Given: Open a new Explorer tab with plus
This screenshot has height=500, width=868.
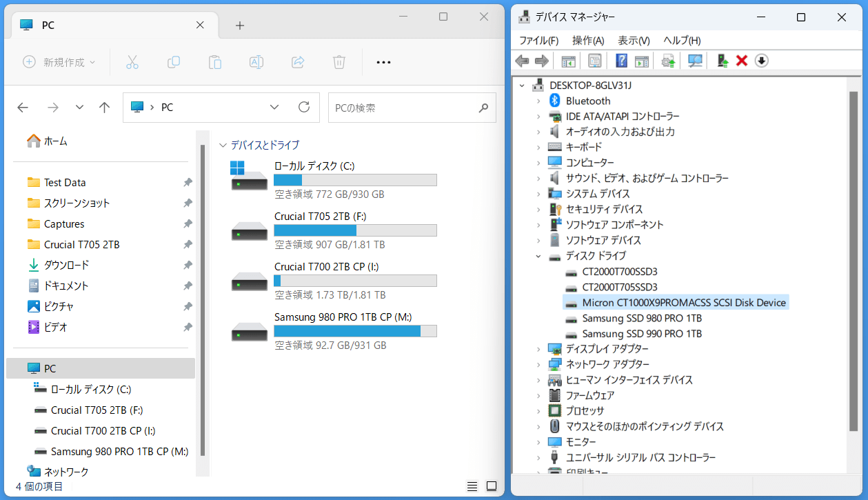Looking at the screenshot, I should 240,26.
